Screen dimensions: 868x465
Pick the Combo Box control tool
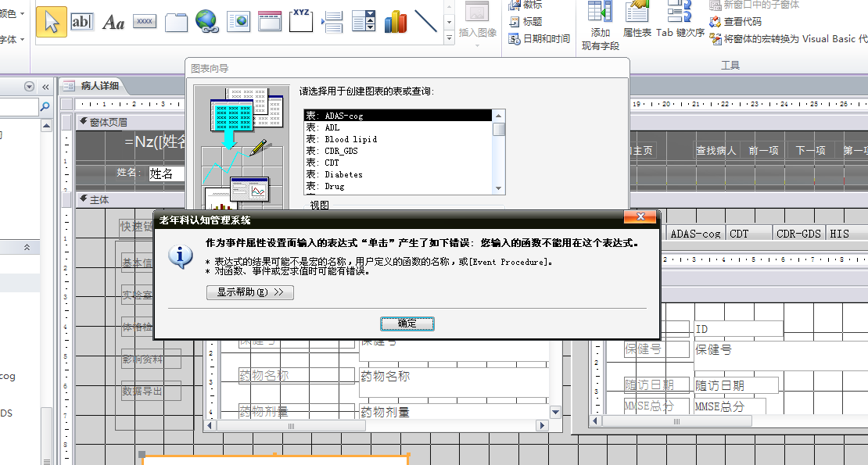tap(364, 22)
